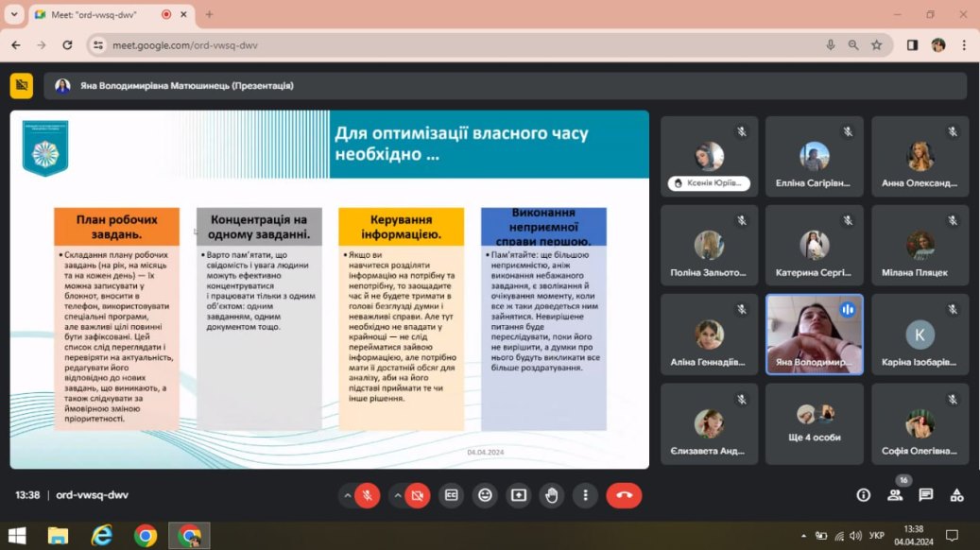Select Софія Олегівна... participant tile
The height and width of the screenshot is (550, 980).
(x=920, y=423)
